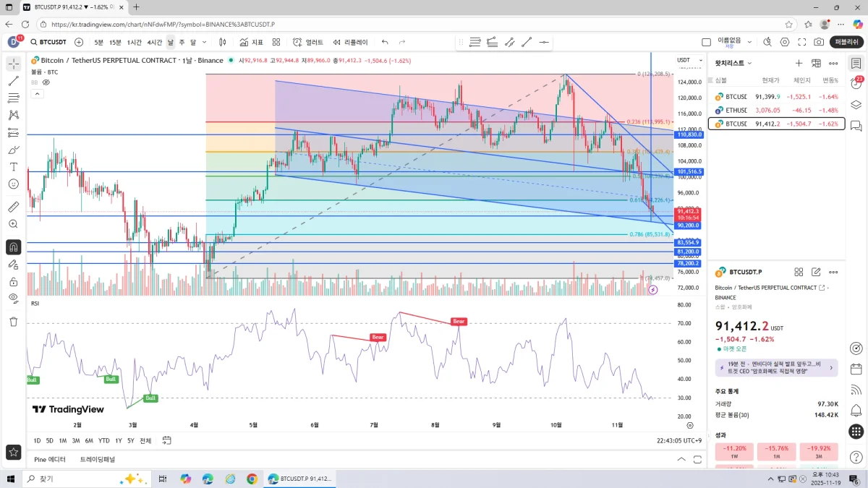Open the quick search icon
This screenshot has width=868, height=488.
click(767, 42)
